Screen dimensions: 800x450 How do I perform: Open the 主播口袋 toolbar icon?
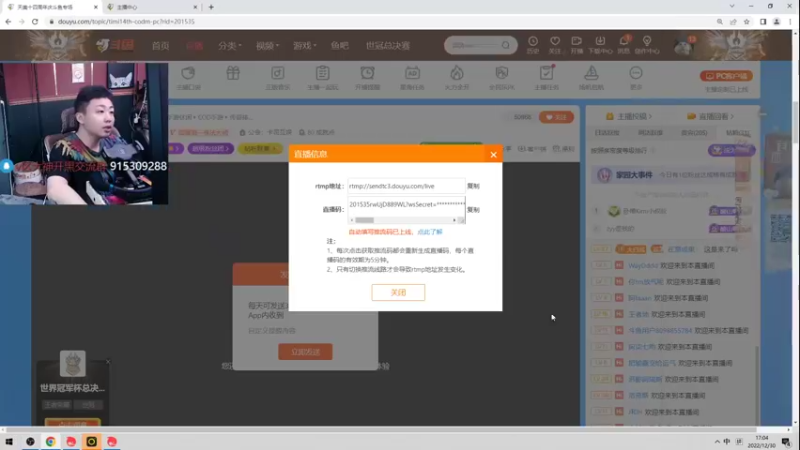(188, 78)
